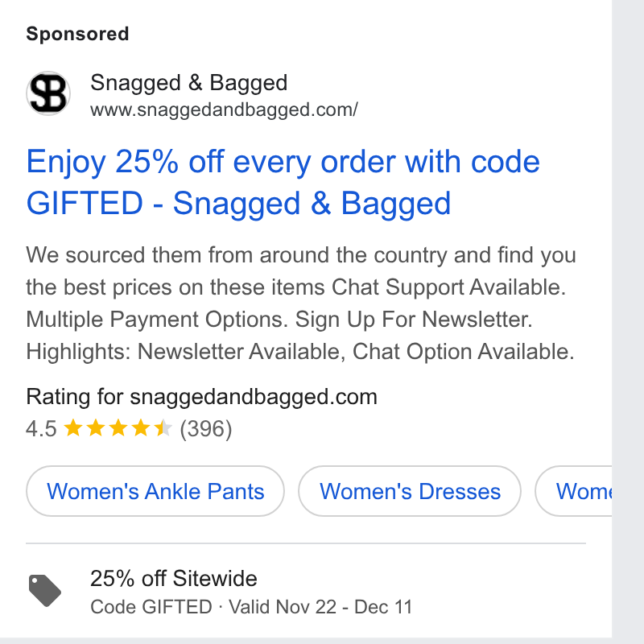Click the ad description starting We sourced them
This screenshot has height=644, width=644.
click(x=301, y=303)
